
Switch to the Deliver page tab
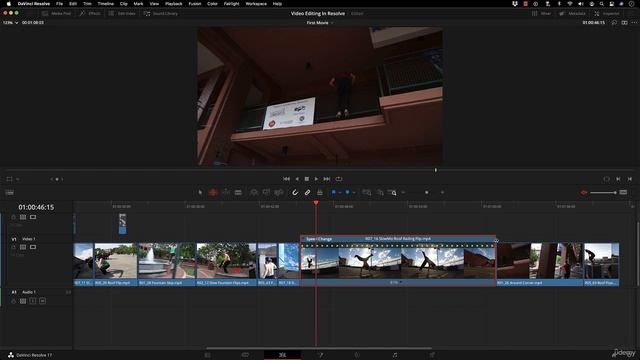[x=432, y=355]
